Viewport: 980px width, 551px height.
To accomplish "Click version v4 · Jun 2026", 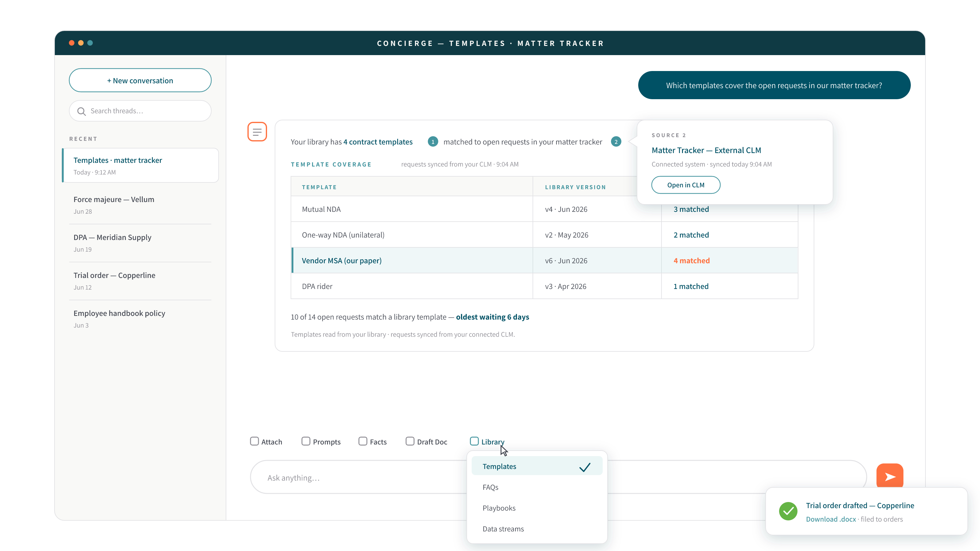I will (566, 209).
